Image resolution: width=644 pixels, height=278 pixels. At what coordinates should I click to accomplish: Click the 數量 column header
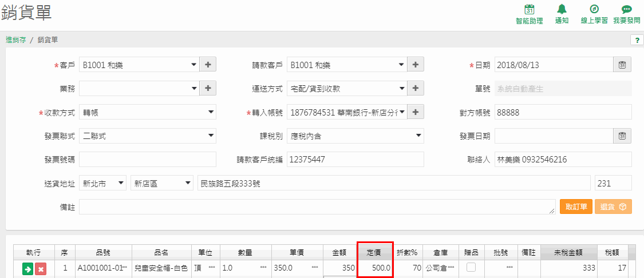(x=244, y=252)
